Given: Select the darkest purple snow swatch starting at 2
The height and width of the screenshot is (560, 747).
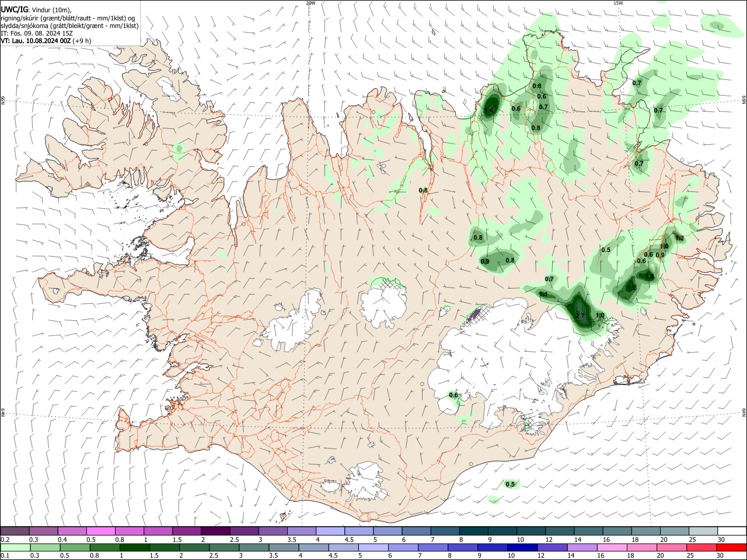Looking at the screenshot, I should coord(215,531).
